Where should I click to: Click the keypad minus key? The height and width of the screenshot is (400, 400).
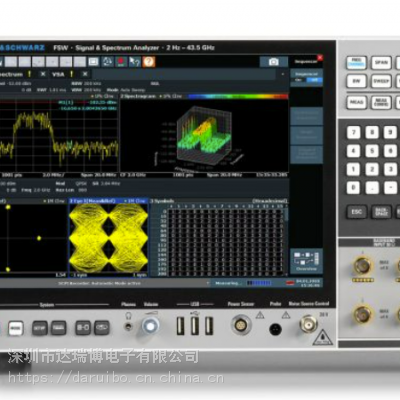pos(390,187)
